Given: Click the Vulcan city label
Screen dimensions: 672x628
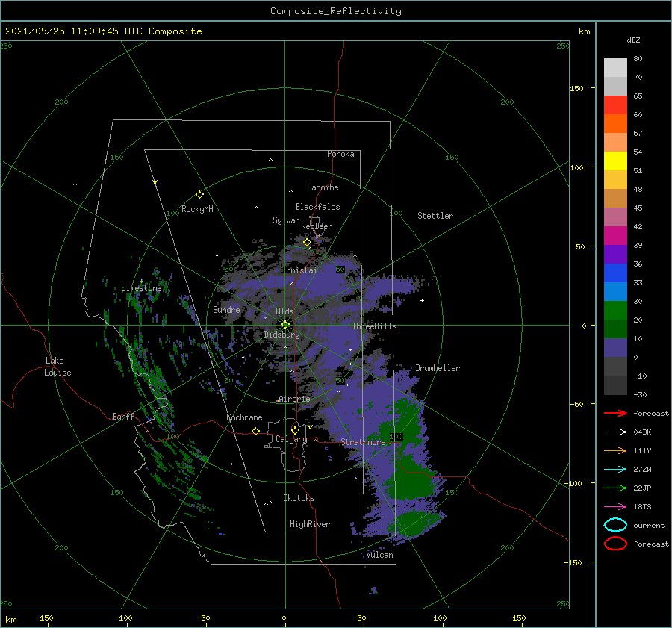Looking at the screenshot, I should click(379, 555).
